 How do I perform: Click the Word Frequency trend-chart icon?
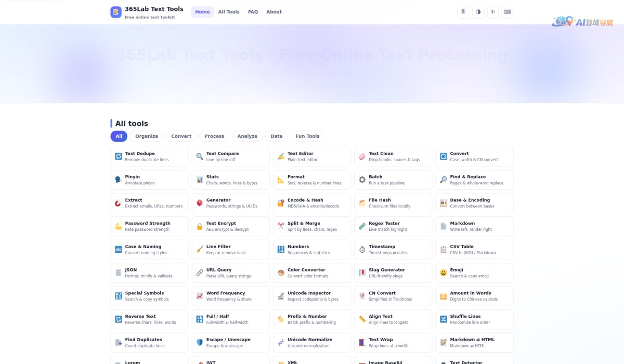(x=200, y=296)
